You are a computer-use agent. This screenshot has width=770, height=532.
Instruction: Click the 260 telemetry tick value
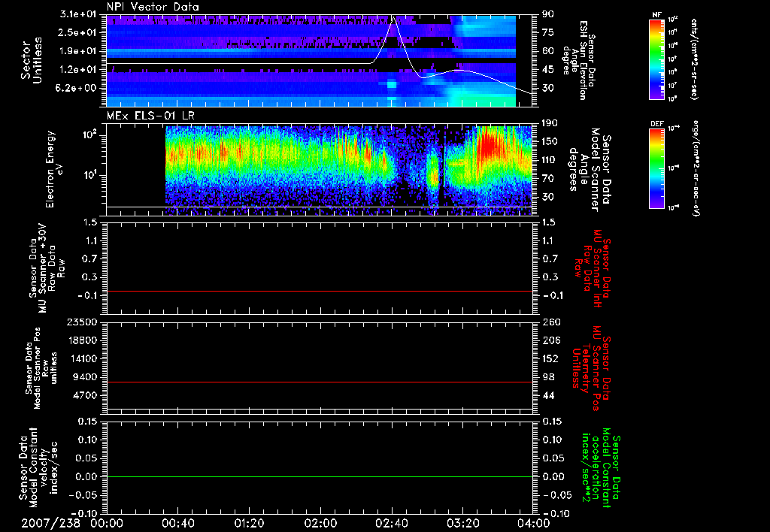click(550, 322)
